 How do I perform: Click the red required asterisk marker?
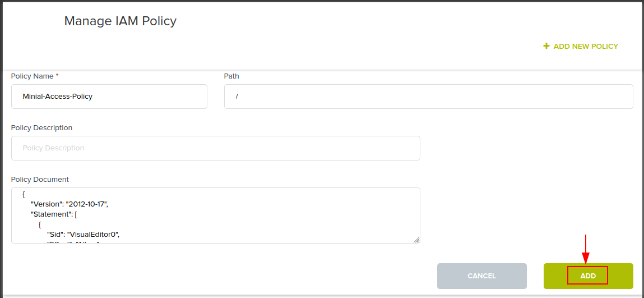pos(57,76)
